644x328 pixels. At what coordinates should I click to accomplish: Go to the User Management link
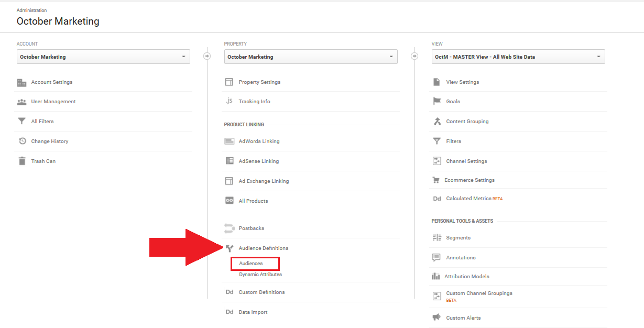(x=53, y=102)
